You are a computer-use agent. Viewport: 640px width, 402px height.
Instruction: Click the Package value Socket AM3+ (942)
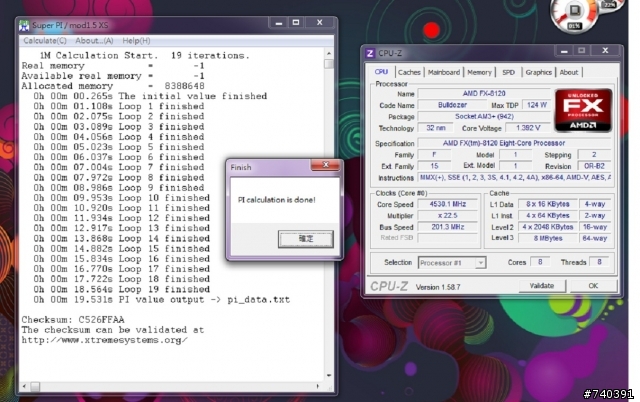coord(484,116)
